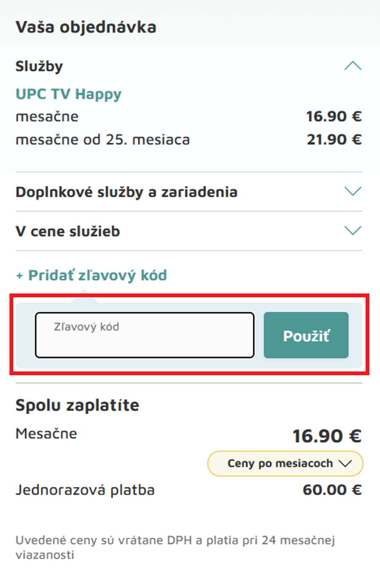The height and width of the screenshot is (588, 380).
Task: Click the plus icon before Pridať zľavový kód
Action: 19,275
